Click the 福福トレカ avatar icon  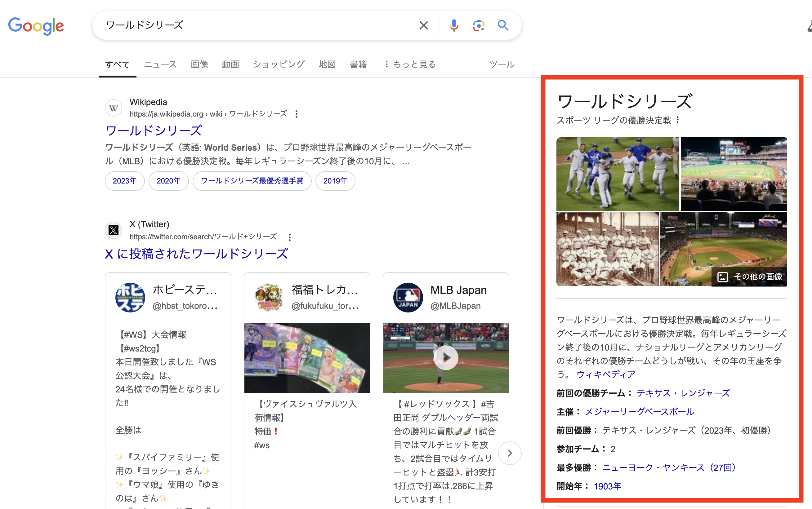(x=269, y=298)
